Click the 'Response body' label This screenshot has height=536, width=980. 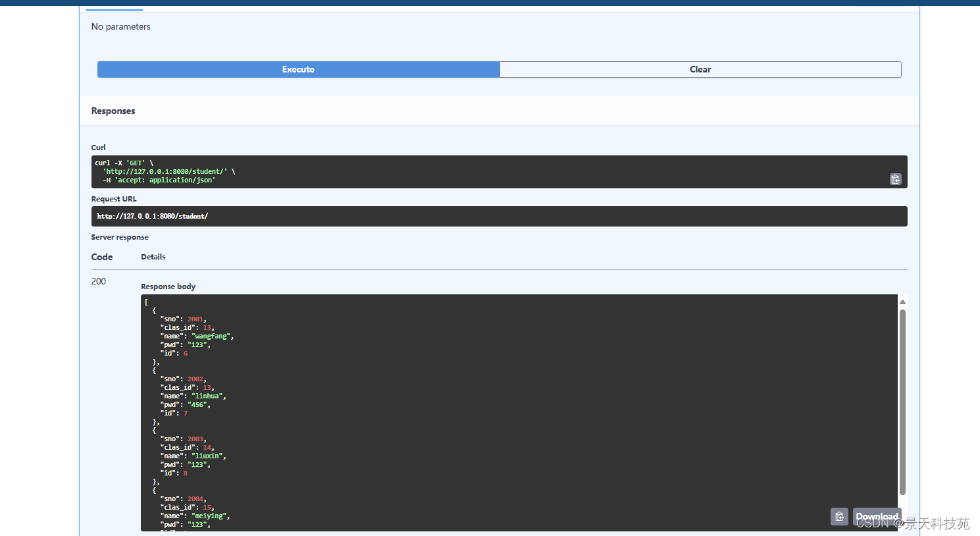pos(168,286)
